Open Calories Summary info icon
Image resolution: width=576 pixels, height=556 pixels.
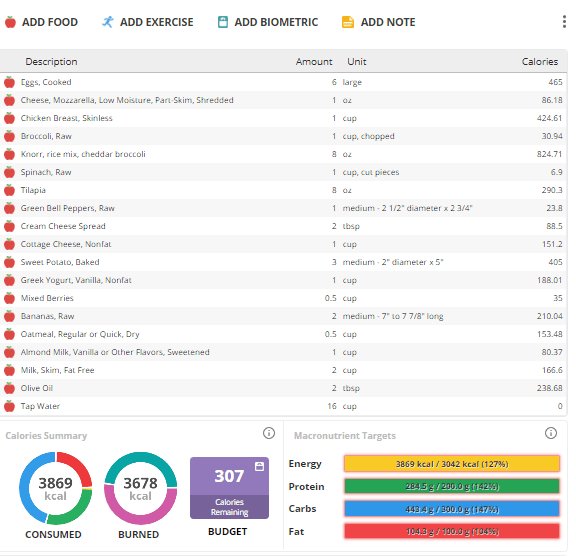click(269, 433)
